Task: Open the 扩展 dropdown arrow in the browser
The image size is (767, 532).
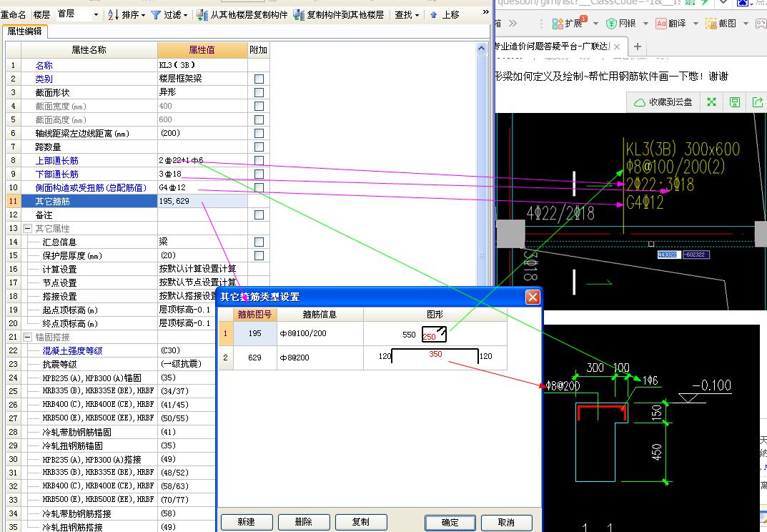Action: [595, 24]
